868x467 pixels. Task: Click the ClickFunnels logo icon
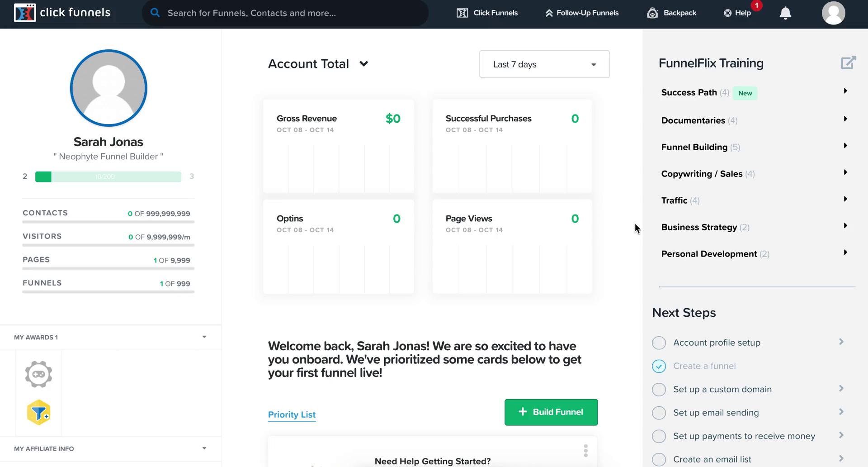pyautogui.click(x=24, y=13)
